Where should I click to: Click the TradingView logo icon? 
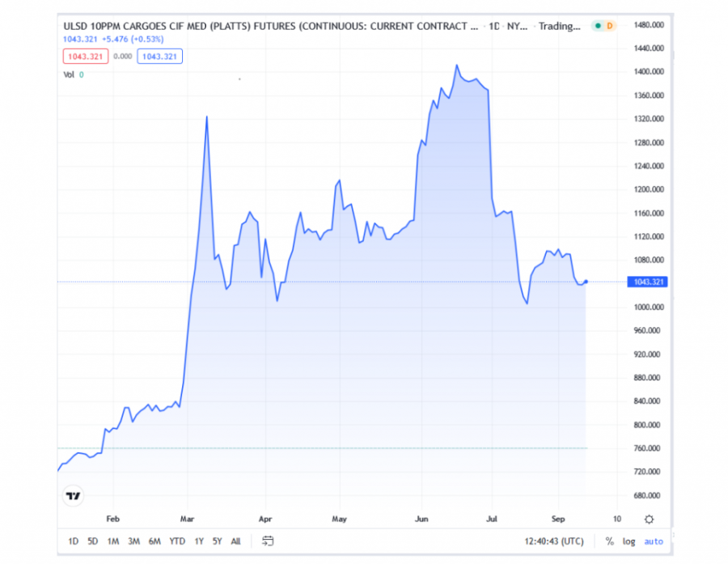[x=74, y=496]
